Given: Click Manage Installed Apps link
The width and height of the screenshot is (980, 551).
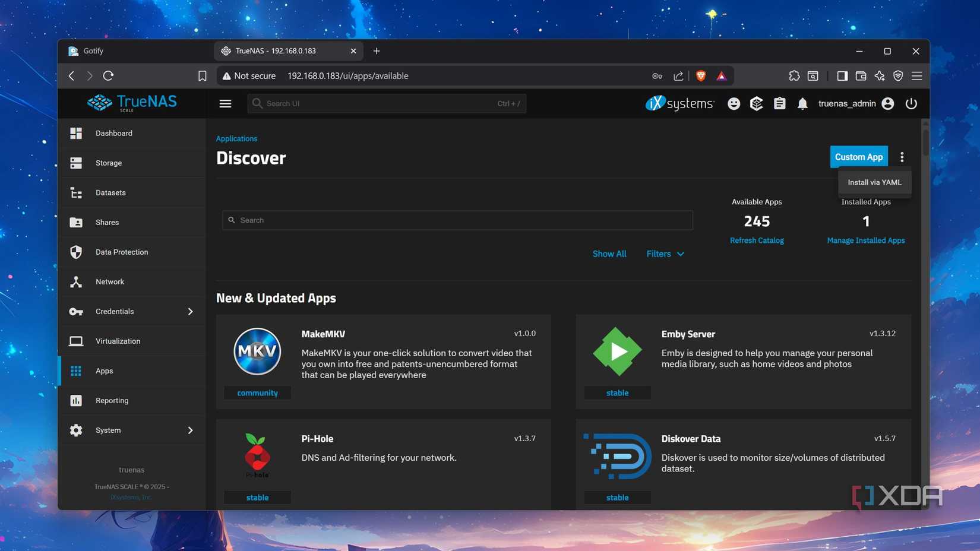Looking at the screenshot, I should click(866, 240).
